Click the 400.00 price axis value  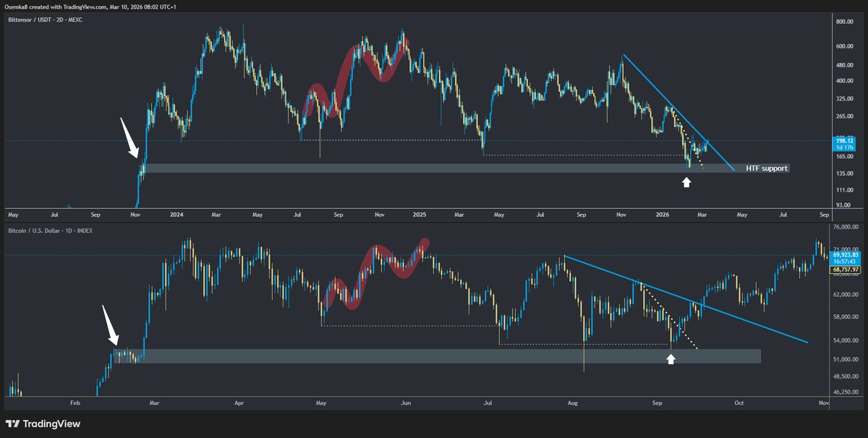(x=845, y=81)
